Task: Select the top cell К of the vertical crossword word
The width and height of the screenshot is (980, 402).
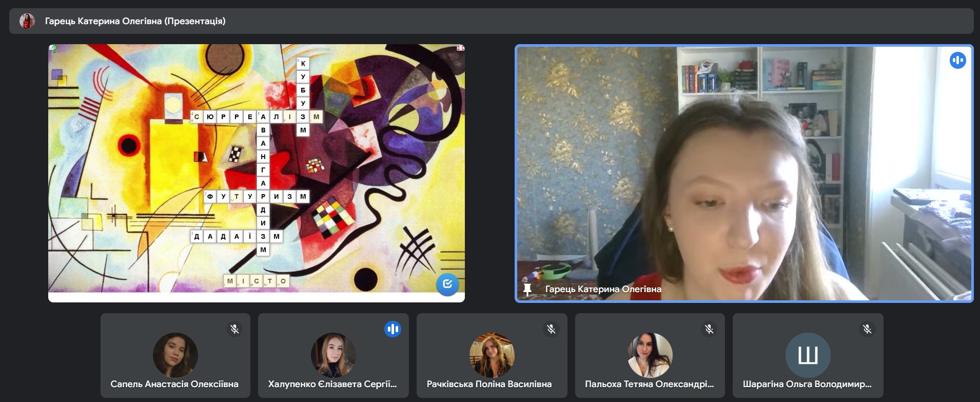Action: click(x=303, y=64)
